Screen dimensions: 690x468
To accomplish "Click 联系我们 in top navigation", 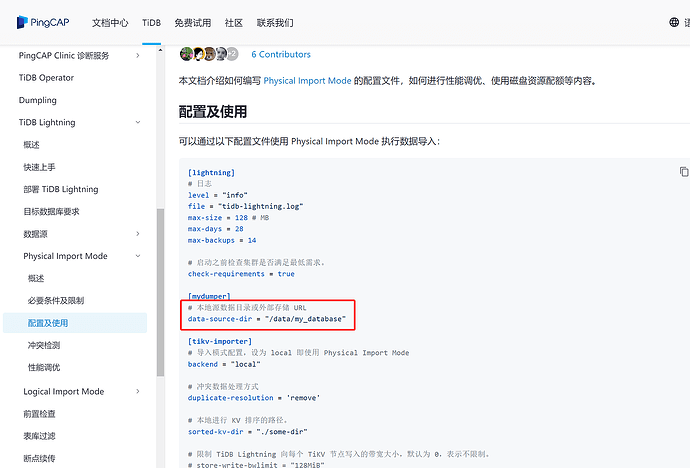I will 274,22.
